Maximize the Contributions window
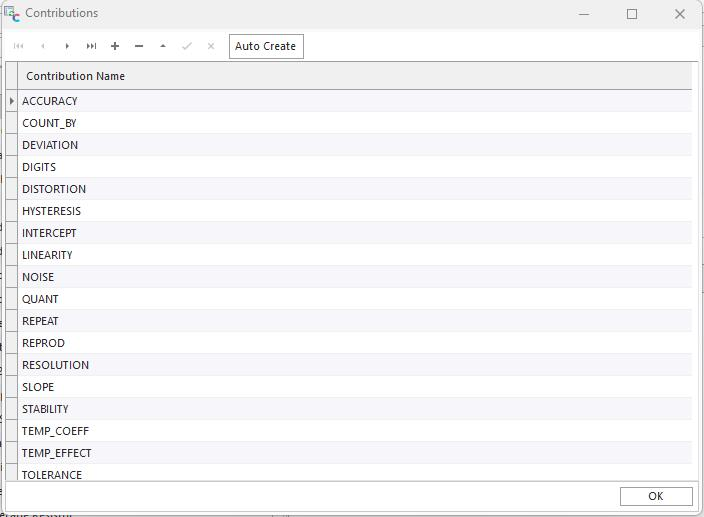This screenshot has height=517, width=704. point(632,14)
